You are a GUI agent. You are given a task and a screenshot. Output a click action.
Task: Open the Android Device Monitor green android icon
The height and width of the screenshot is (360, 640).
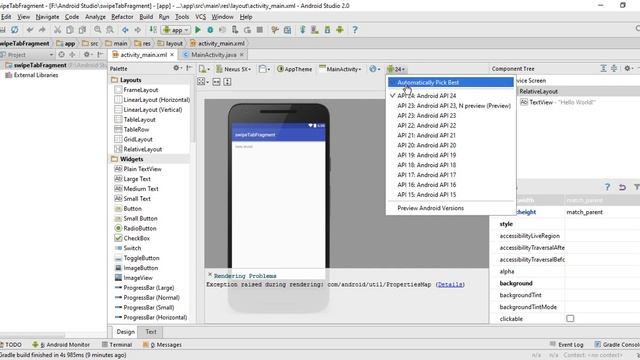coord(340,30)
